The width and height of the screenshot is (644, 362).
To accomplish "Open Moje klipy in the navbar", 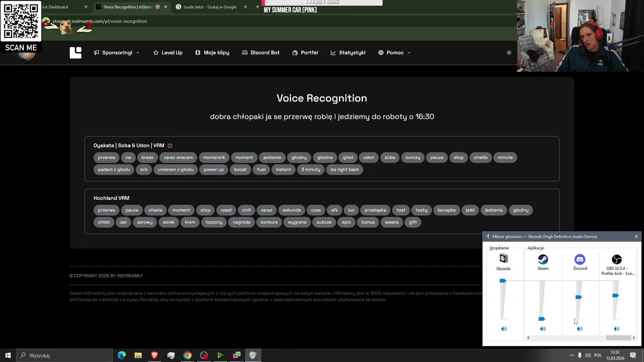I will coord(212,53).
